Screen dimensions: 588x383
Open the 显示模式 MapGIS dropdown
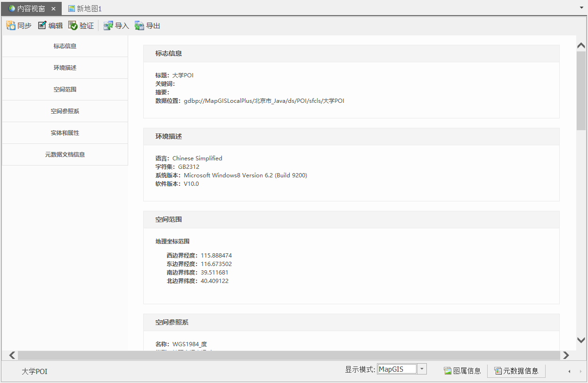click(x=422, y=369)
